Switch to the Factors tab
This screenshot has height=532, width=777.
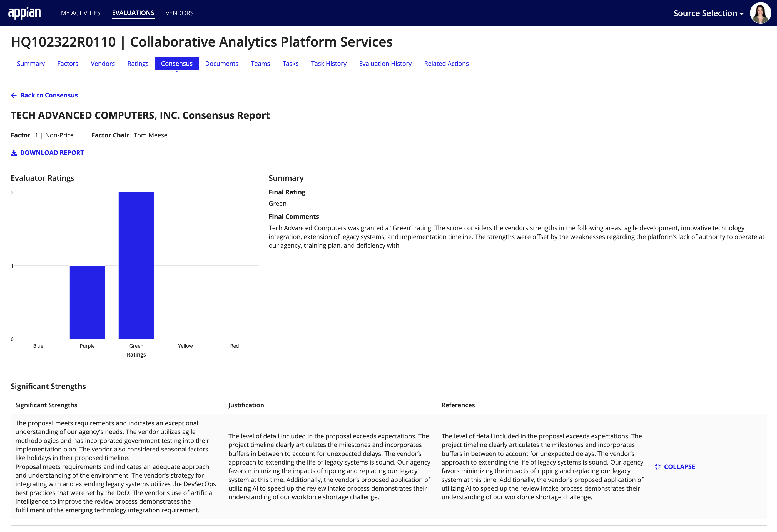[68, 64]
